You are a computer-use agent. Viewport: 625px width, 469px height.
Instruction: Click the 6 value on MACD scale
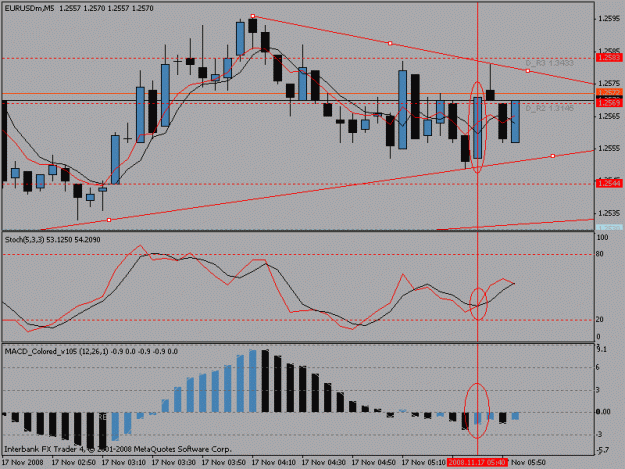tap(598, 367)
